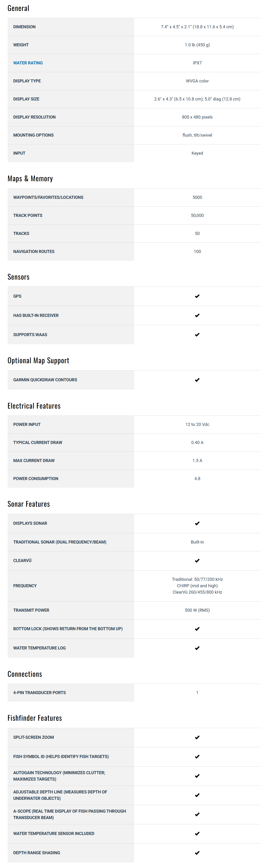Click the TRANSMIT POWER row label
This screenshot has width=268, height=868.
point(31,610)
